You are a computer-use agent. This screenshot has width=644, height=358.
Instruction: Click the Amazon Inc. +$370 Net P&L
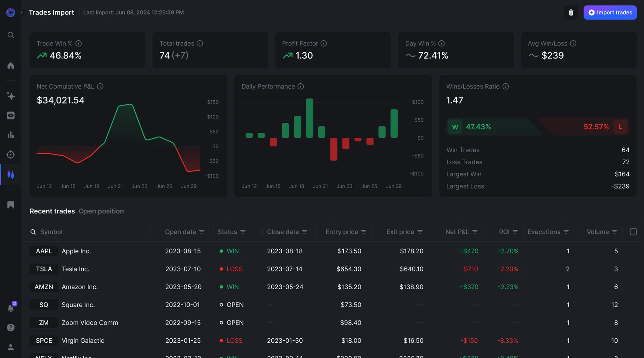pyautogui.click(x=469, y=287)
